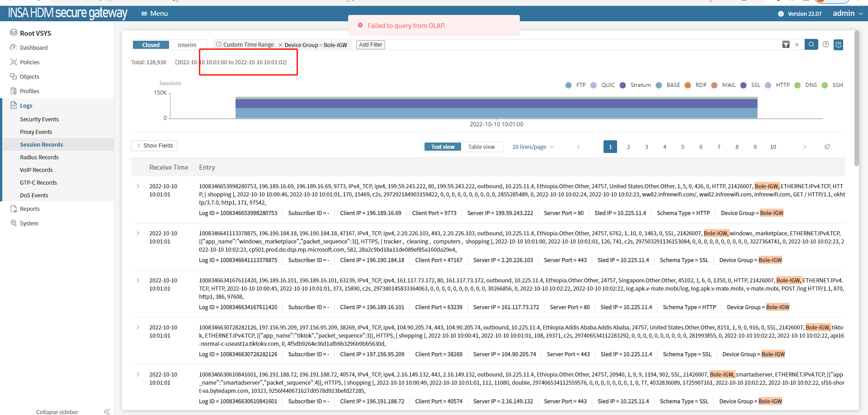
Task: Collapse the sidebar using double-arrow icon
Action: click(107, 411)
